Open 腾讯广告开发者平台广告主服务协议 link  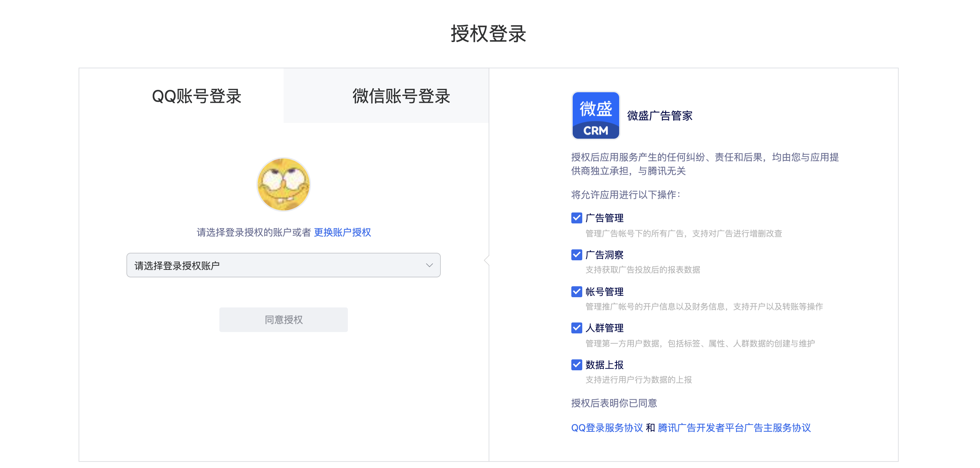(734, 428)
